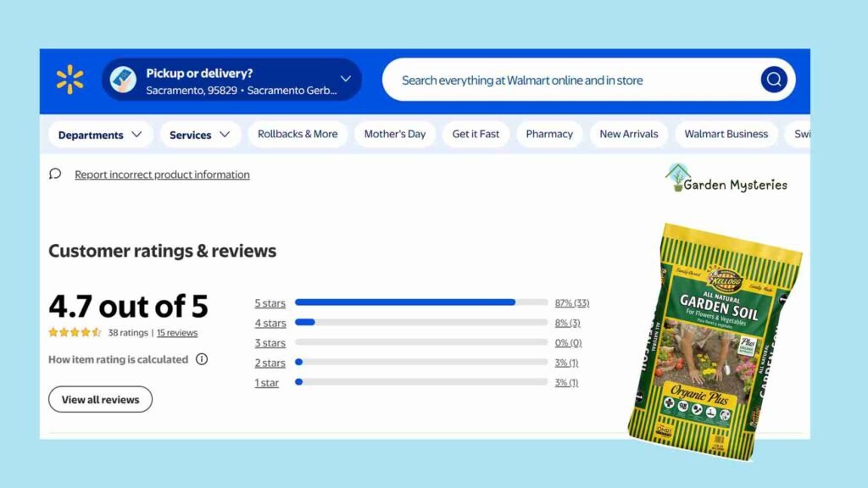Open the Departments dropdown
The width and height of the screenshot is (868, 488).
tap(100, 135)
